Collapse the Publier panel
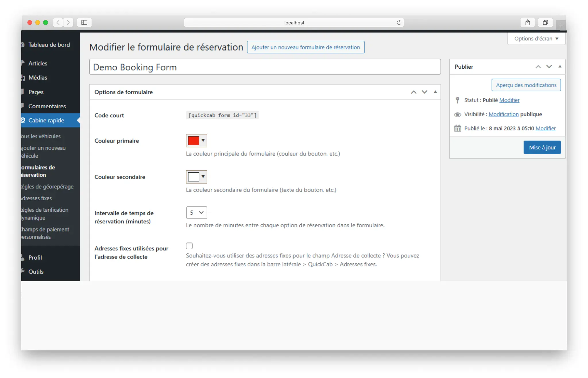The image size is (588, 378). (x=560, y=67)
